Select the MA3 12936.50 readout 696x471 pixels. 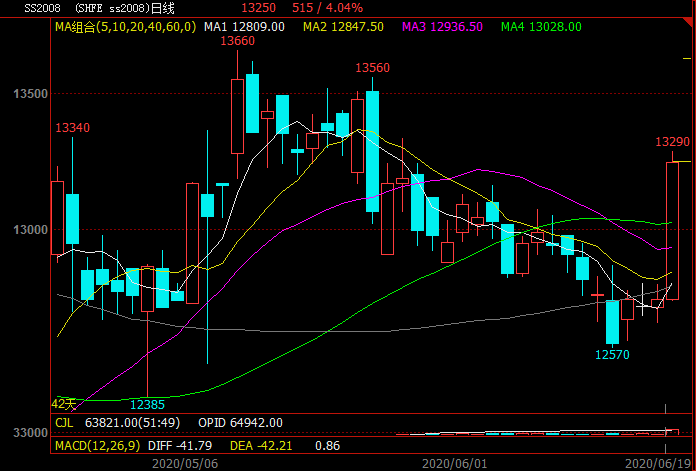tap(443, 27)
